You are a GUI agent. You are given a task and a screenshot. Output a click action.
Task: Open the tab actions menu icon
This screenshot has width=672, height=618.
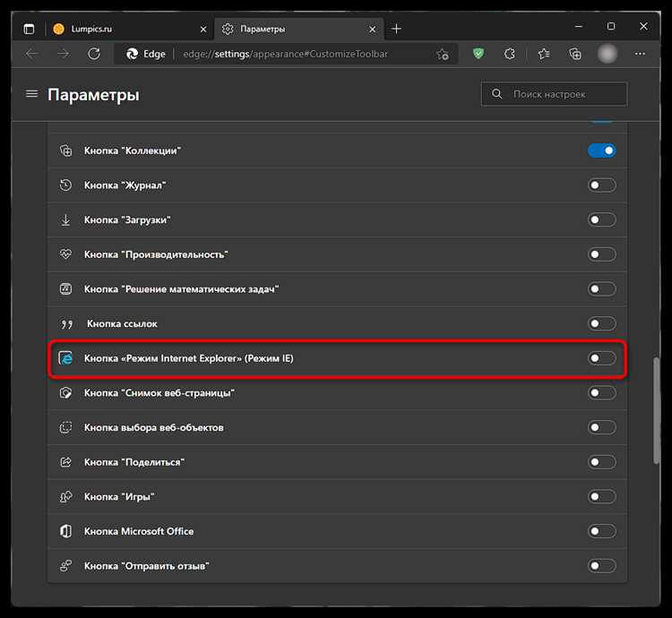click(29, 29)
